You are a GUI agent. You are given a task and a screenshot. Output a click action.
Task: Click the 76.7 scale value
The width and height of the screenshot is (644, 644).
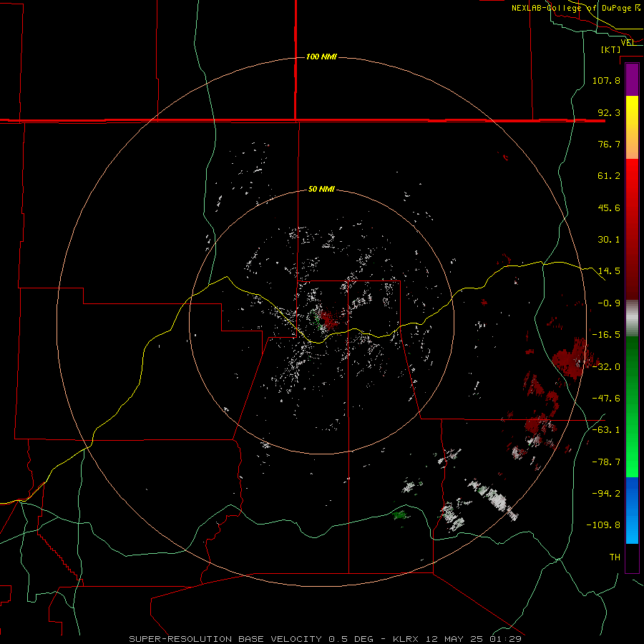coord(609,144)
